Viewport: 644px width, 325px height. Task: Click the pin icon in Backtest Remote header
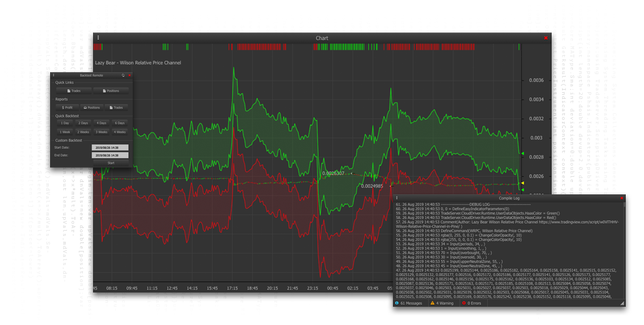coord(123,75)
